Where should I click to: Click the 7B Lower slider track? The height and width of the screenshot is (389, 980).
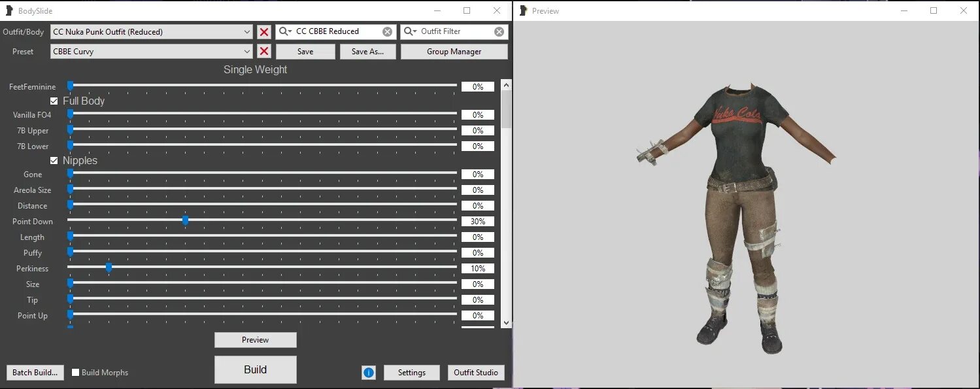[x=262, y=145]
